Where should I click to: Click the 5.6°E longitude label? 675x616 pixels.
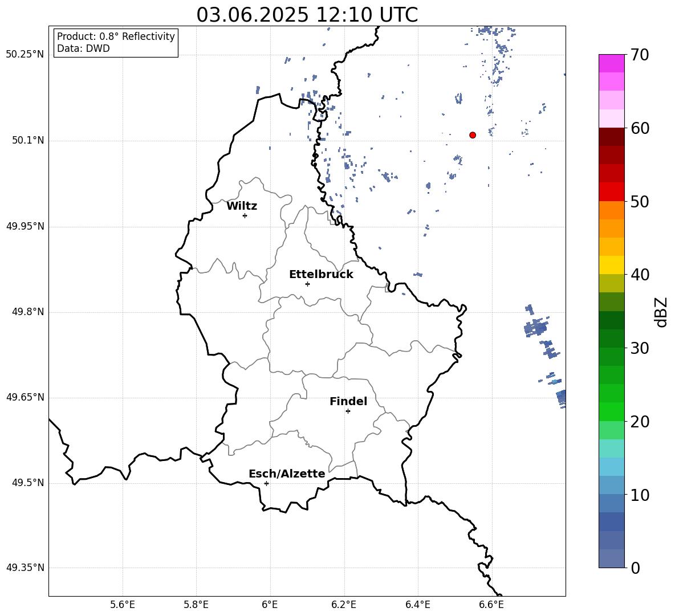point(123,605)
